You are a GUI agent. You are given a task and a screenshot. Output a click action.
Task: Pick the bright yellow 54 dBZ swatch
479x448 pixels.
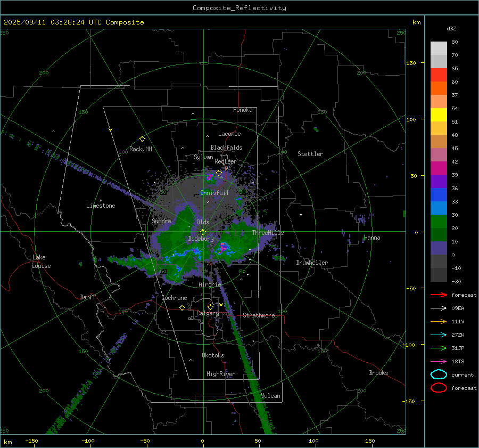pos(439,115)
